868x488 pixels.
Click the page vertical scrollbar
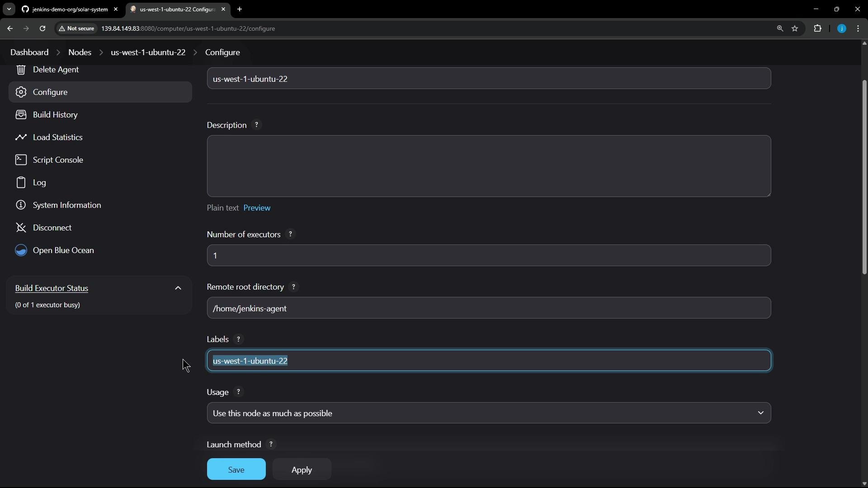[864, 177]
